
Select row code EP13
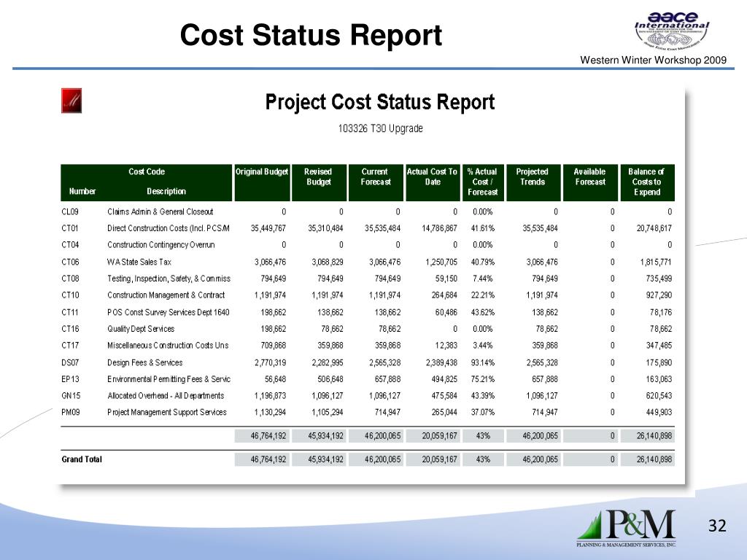click(x=70, y=379)
